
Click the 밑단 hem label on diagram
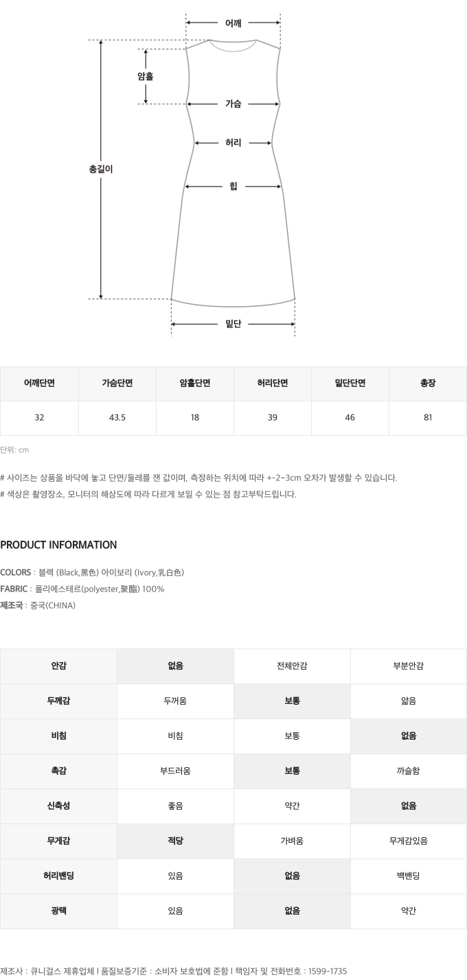[233, 325]
